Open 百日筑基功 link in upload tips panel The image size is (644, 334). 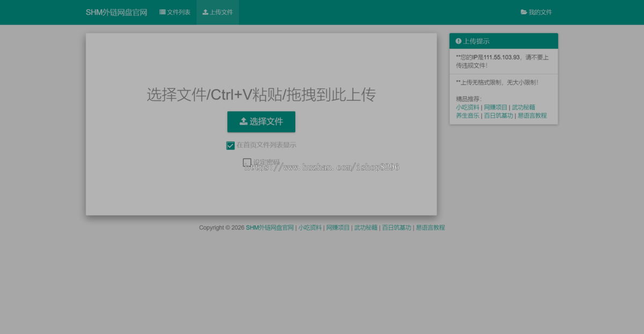pyautogui.click(x=499, y=116)
